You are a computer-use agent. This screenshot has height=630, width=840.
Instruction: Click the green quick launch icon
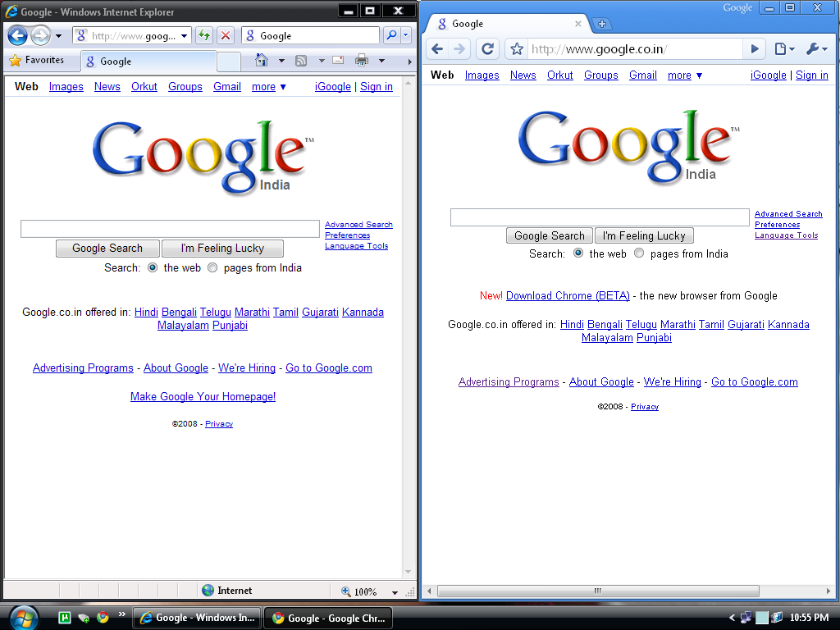(x=64, y=617)
